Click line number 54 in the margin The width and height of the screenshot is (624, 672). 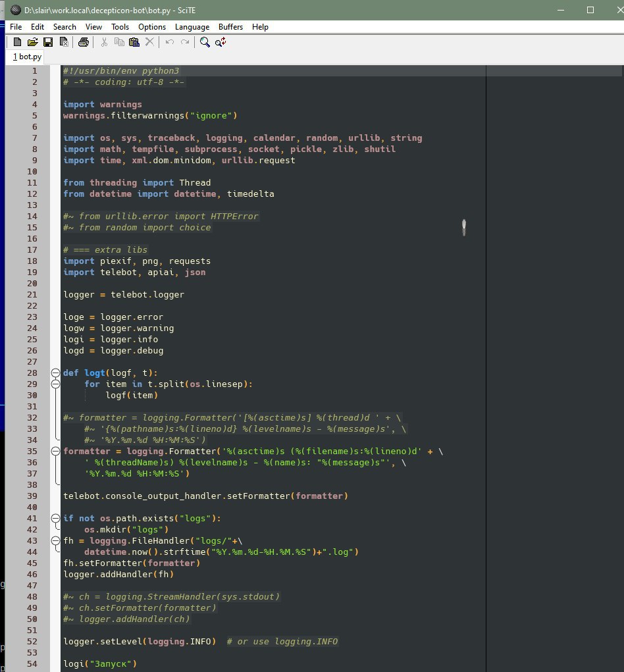[x=32, y=664]
